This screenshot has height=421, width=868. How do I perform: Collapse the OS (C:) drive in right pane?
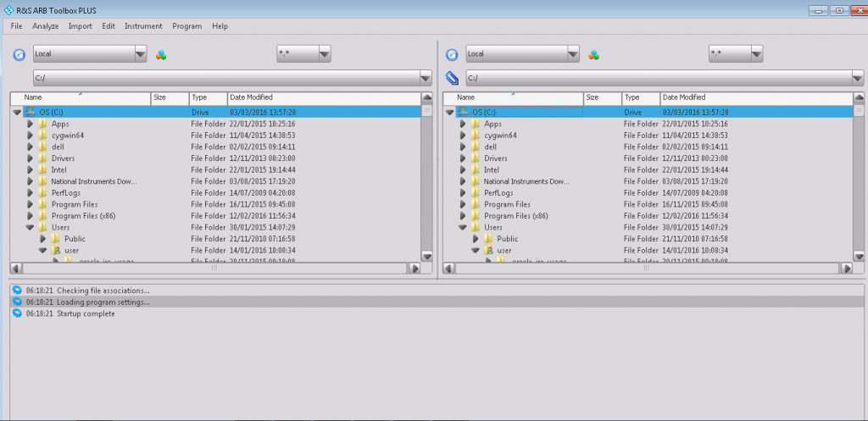click(449, 113)
